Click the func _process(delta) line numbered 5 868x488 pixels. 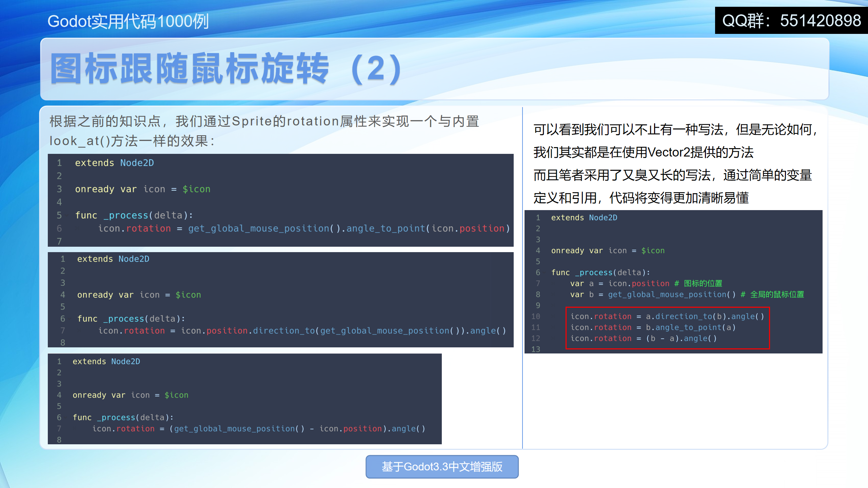click(134, 215)
